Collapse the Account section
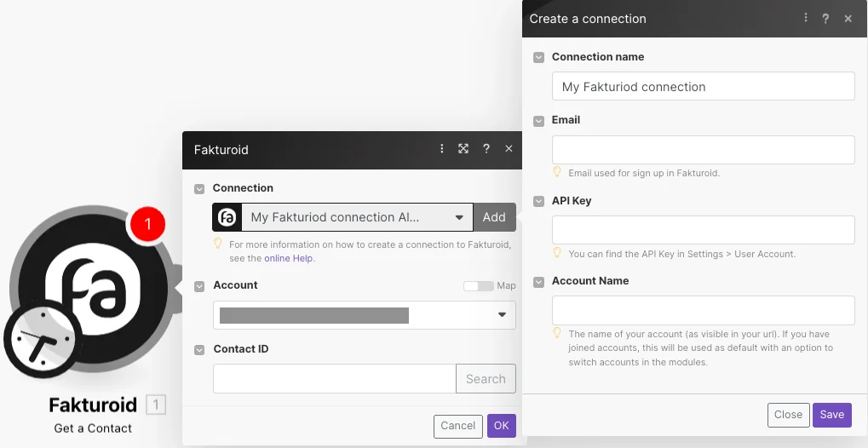 click(199, 286)
